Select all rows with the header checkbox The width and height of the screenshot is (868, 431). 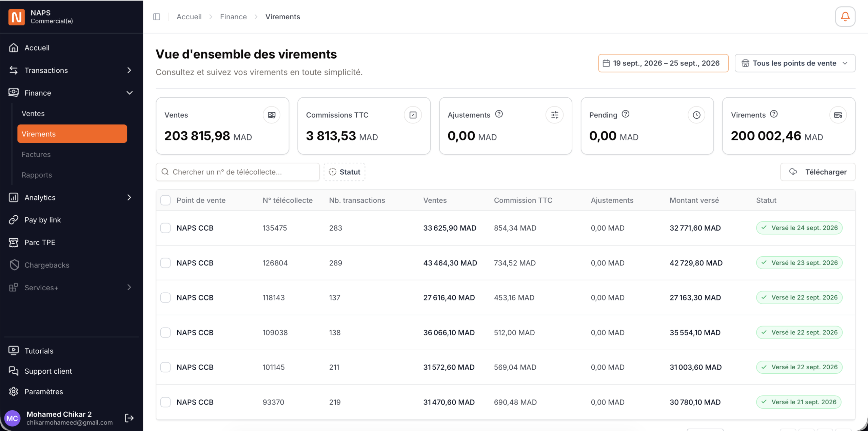pyautogui.click(x=165, y=200)
